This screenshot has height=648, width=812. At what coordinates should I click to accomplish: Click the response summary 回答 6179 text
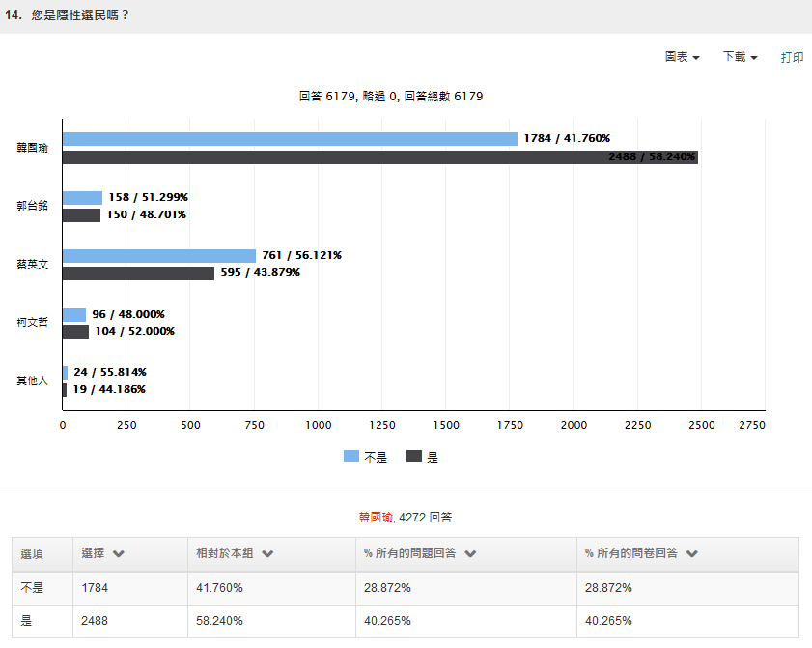point(326,97)
